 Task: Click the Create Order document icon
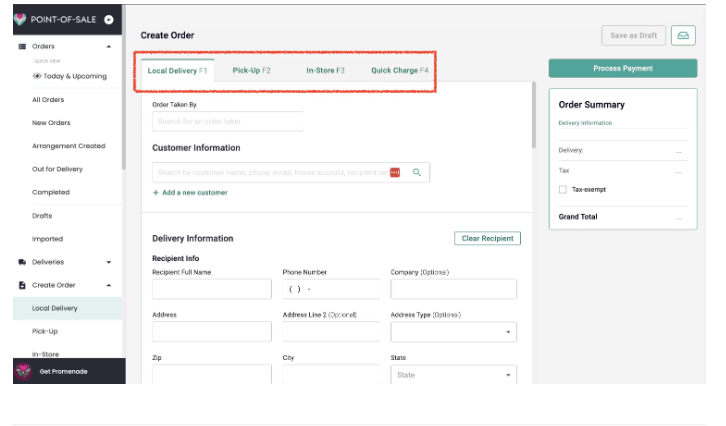click(x=22, y=285)
